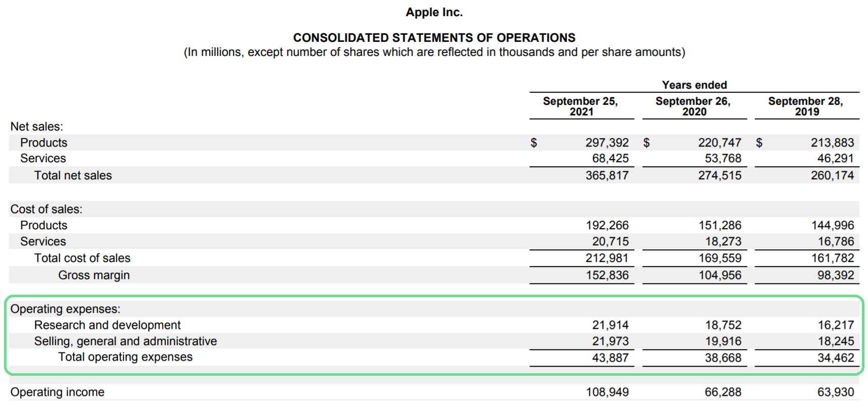Screen dimensions: 868x407
Task: Click the Consolidated Statements of Operations heading
Action: pyautogui.click(x=434, y=38)
